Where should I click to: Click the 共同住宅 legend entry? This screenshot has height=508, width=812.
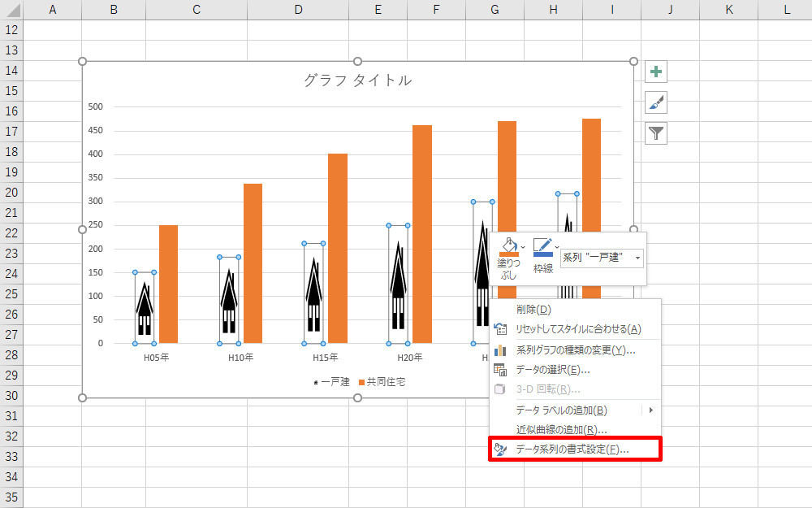click(382, 382)
